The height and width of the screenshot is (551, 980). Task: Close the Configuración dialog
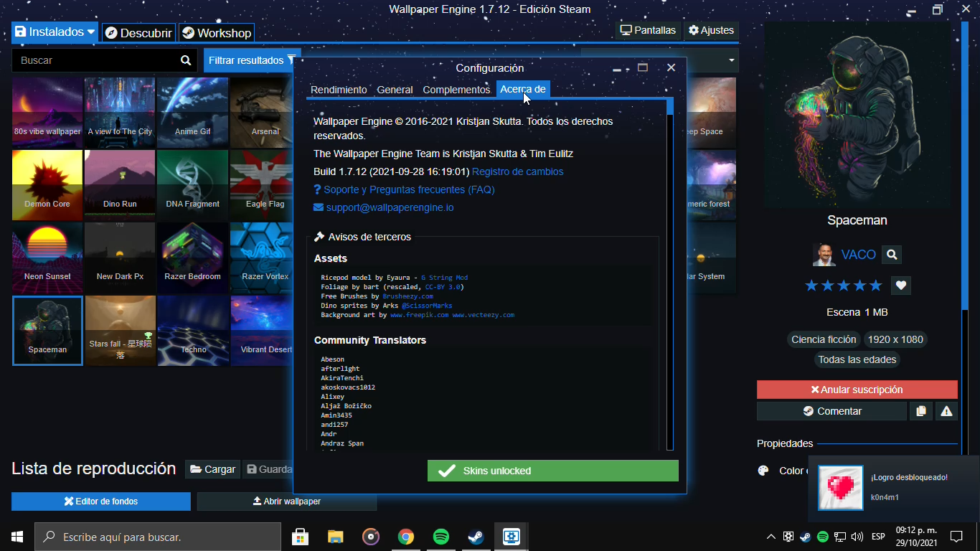click(x=671, y=67)
